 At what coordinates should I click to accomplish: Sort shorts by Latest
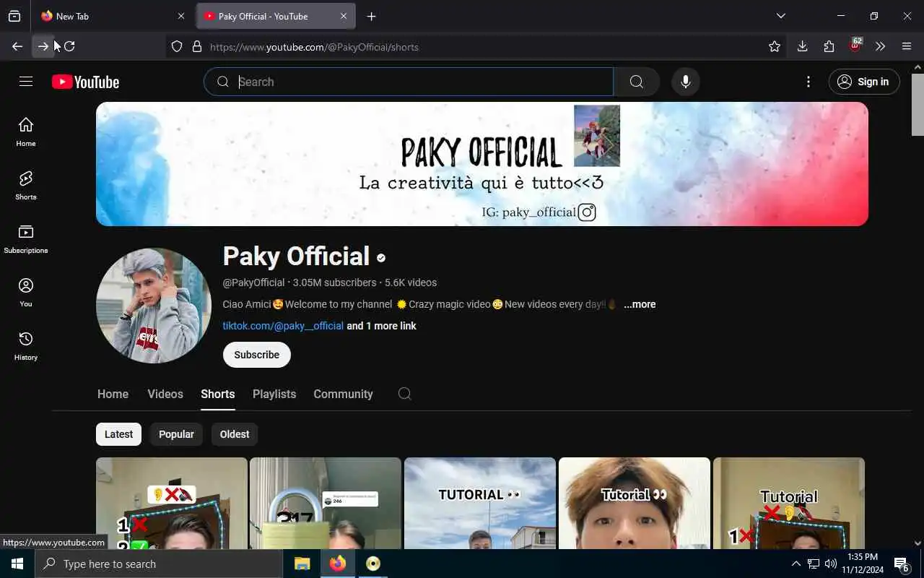point(118,434)
